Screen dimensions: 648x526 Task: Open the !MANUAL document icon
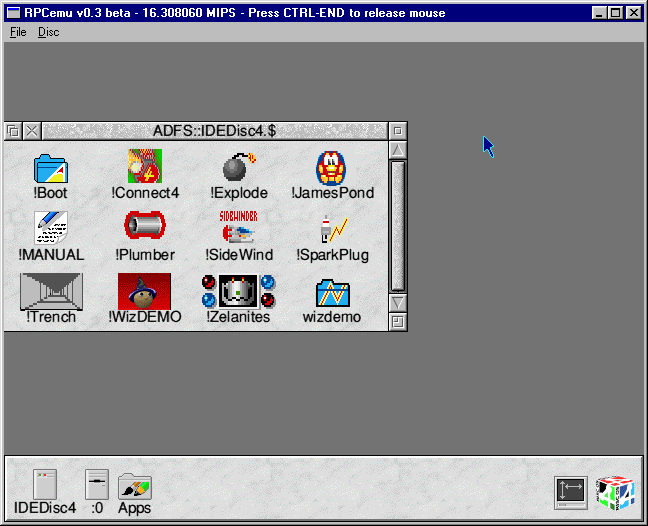(51, 229)
